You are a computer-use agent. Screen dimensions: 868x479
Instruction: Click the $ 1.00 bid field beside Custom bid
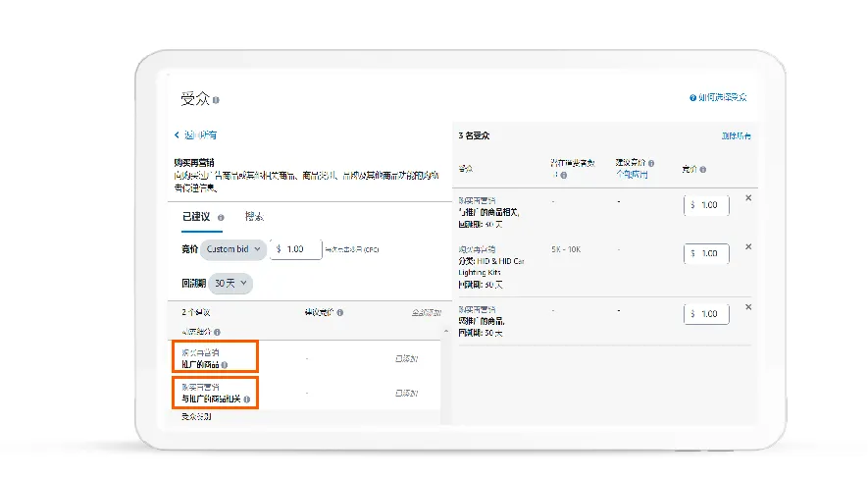click(x=295, y=249)
